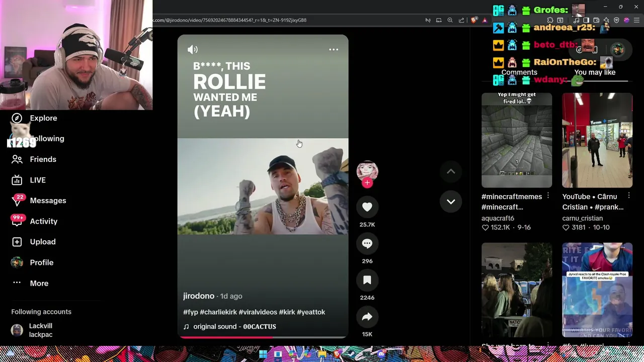Image resolution: width=644 pixels, height=362 pixels.
Task: Open options dots beside Cârnu Cristian video
Action: (629, 196)
